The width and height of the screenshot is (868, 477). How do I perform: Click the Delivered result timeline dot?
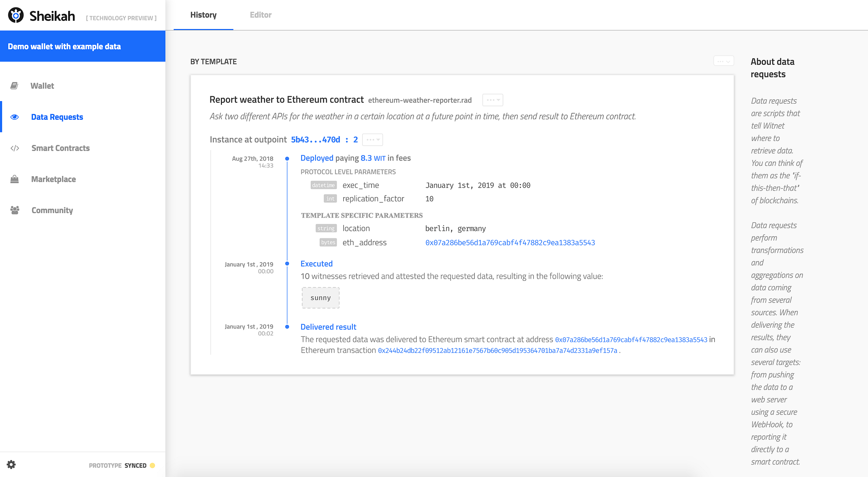(x=287, y=327)
